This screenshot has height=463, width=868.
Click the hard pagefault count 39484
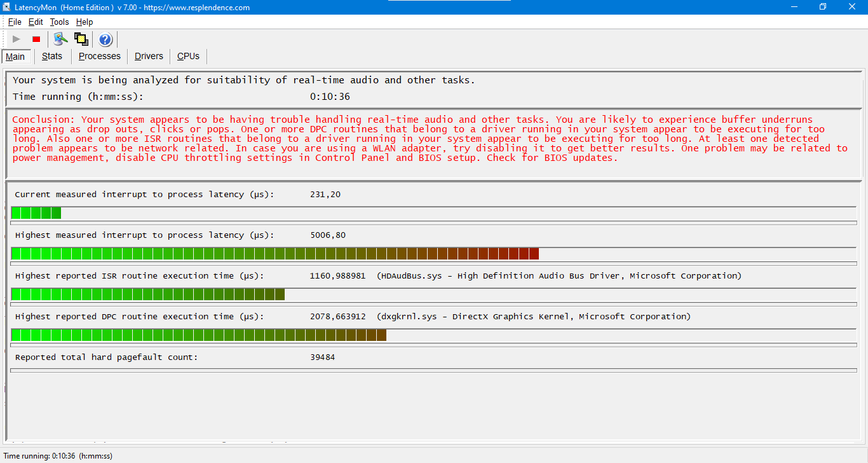322,357
